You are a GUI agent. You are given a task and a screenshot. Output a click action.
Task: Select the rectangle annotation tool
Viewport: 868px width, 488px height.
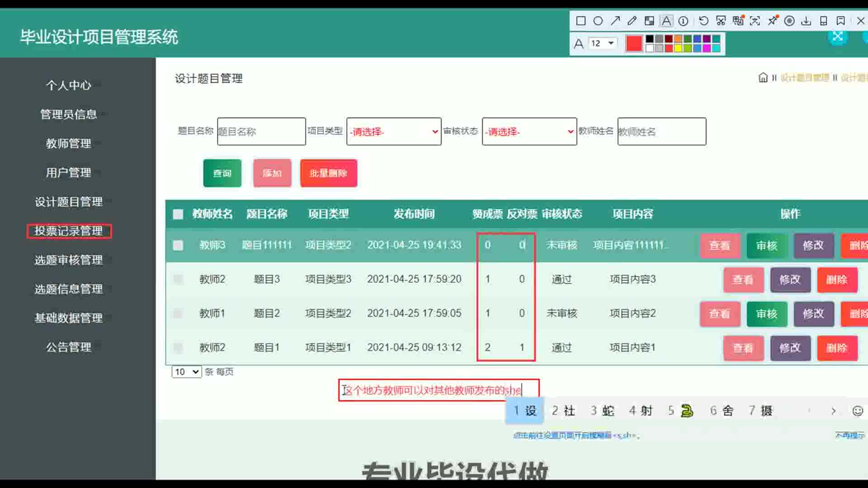tap(581, 21)
